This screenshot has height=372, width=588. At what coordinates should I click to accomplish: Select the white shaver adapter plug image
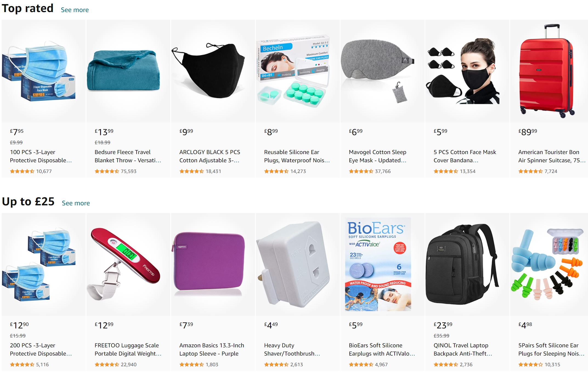pyautogui.click(x=293, y=264)
